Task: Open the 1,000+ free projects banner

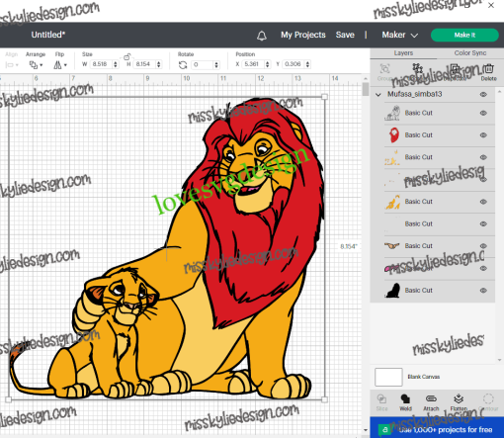Action: [x=437, y=428]
